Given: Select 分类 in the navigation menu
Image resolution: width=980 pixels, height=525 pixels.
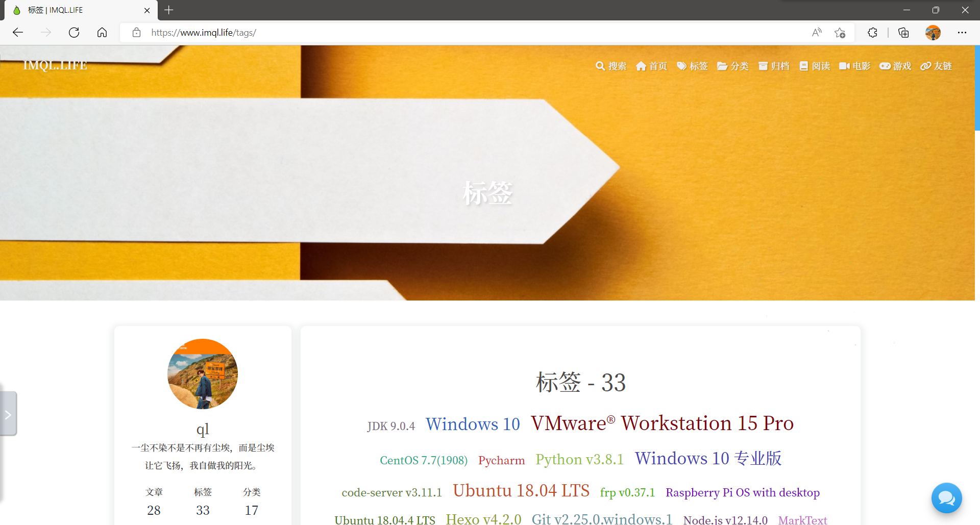Looking at the screenshot, I should (733, 66).
